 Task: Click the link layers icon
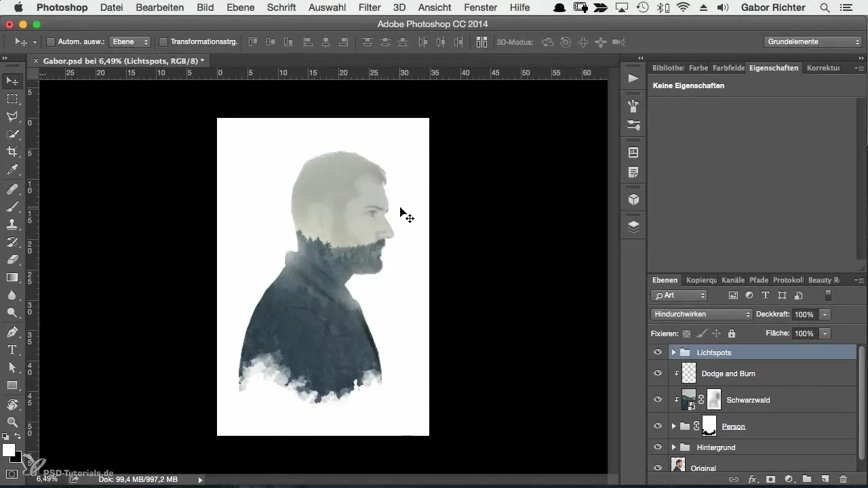(x=734, y=479)
